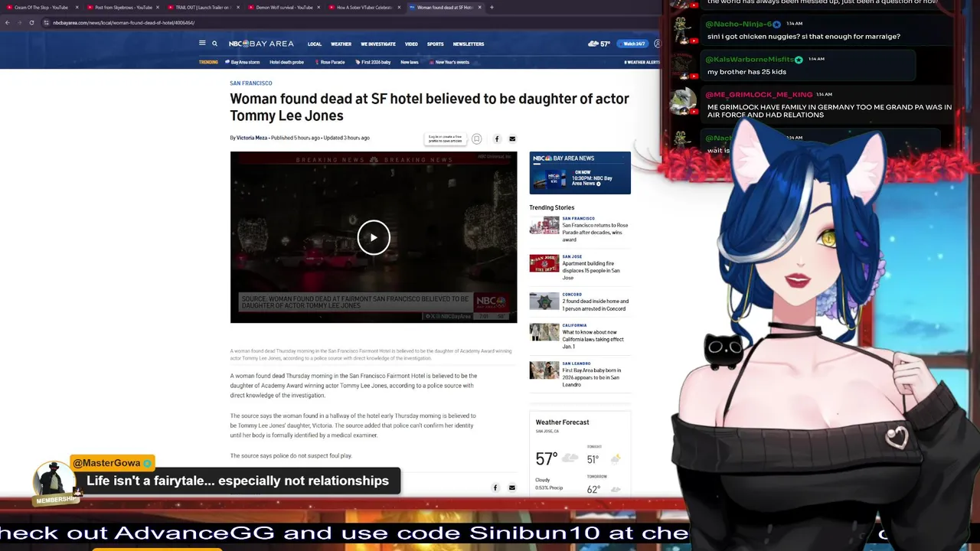980x551 pixels.
Task: Save the article with the bookmark icon
Action: 476,139
